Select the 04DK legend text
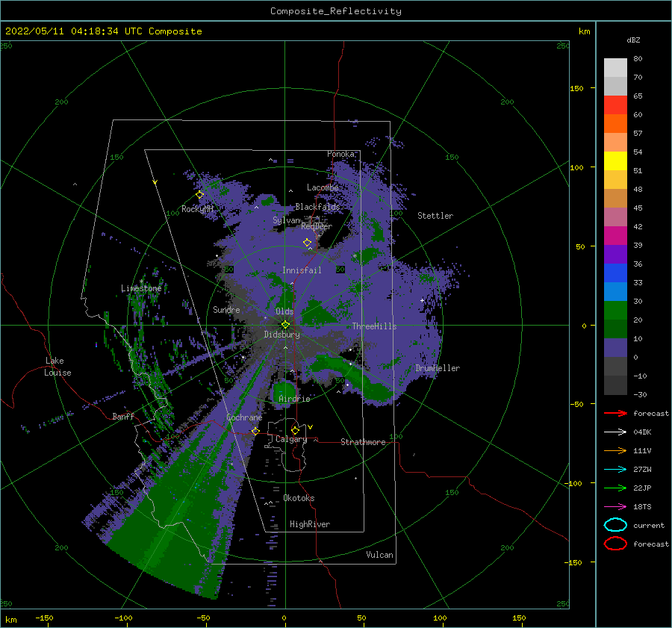 [642, 432]
